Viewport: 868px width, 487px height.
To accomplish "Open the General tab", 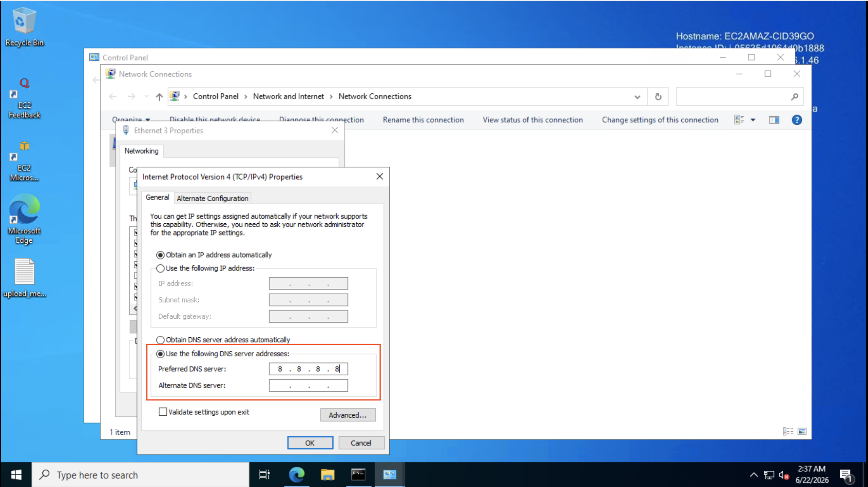I will 157,197.
